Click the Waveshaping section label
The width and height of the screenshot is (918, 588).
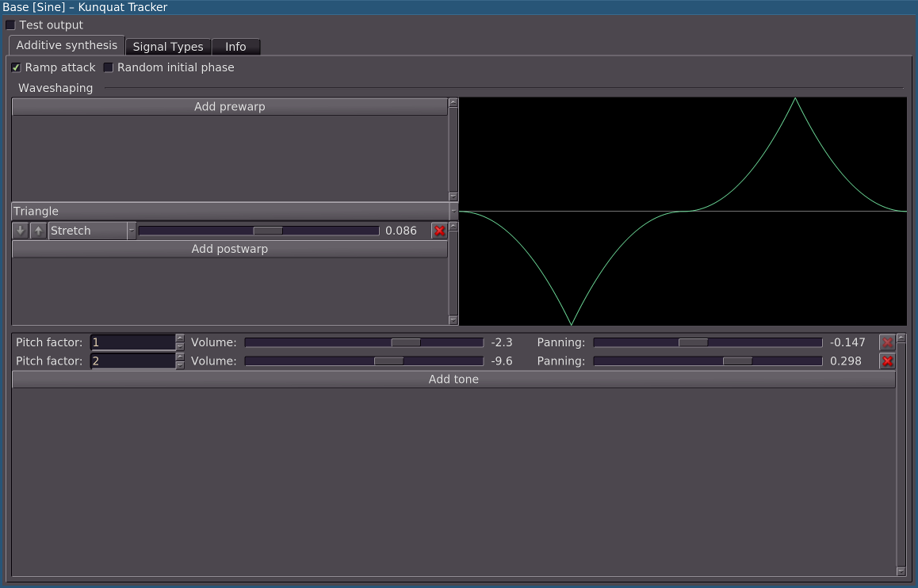click(55, 88)
